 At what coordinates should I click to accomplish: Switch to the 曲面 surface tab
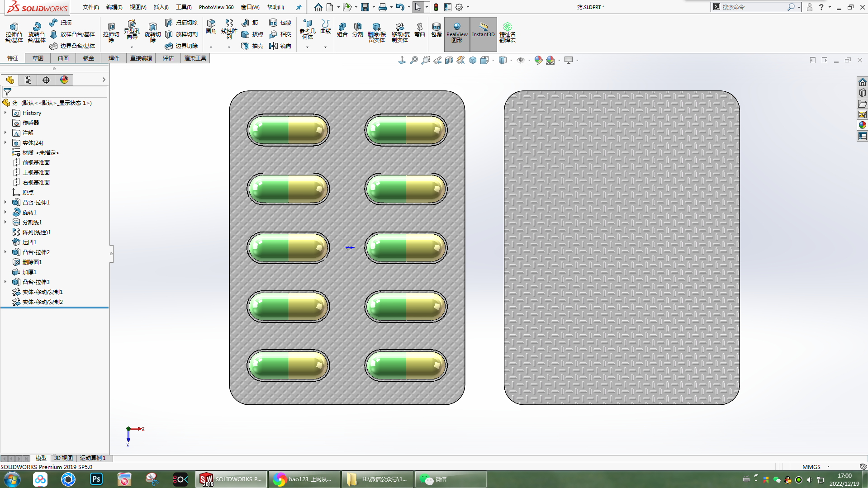63,58
